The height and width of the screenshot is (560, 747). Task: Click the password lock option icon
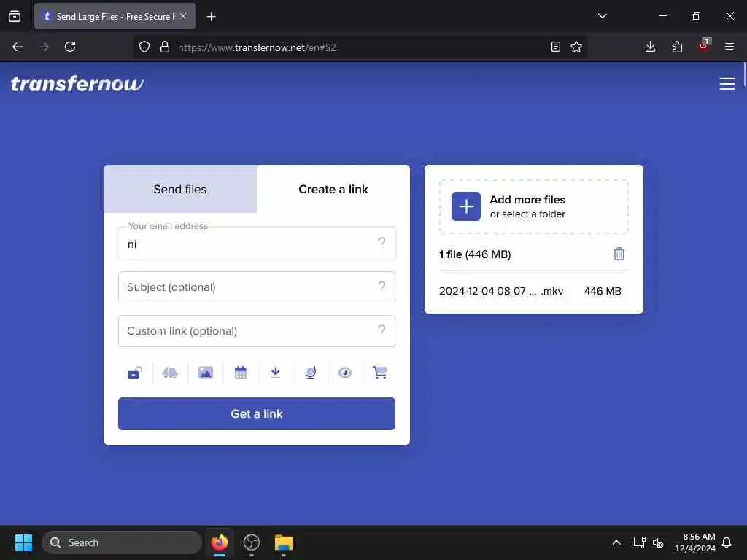coord(135,373)
